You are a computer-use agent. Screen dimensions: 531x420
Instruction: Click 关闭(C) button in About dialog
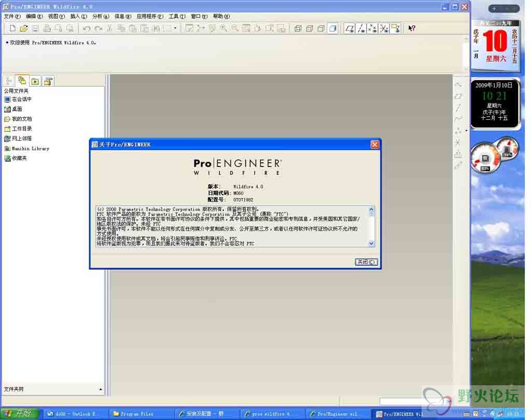[x=366, y=262]
